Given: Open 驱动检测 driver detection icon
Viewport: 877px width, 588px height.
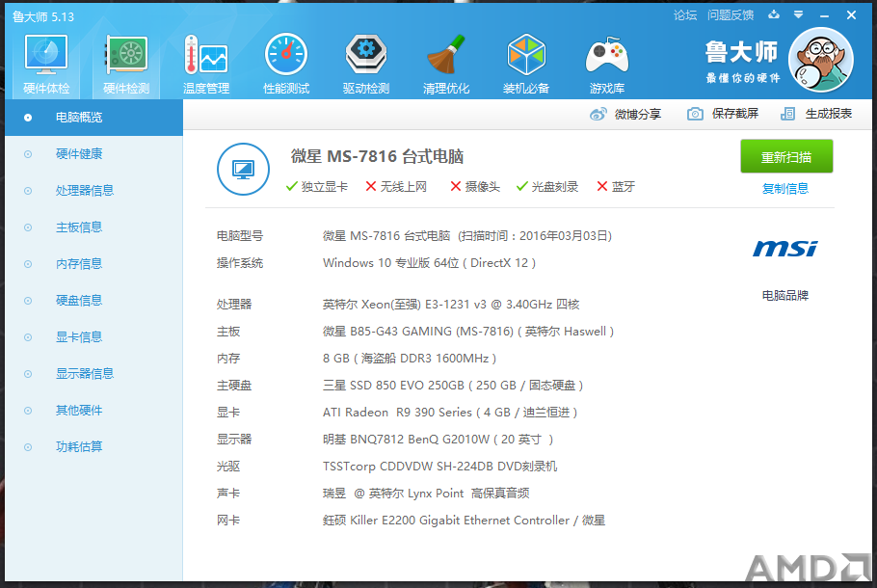Looking at the screenshot, I should (x=366, y=64).
